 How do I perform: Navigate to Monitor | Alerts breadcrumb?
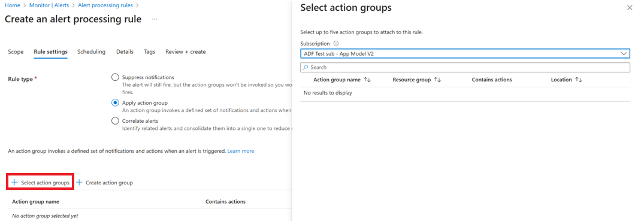(x=49, y=5)
